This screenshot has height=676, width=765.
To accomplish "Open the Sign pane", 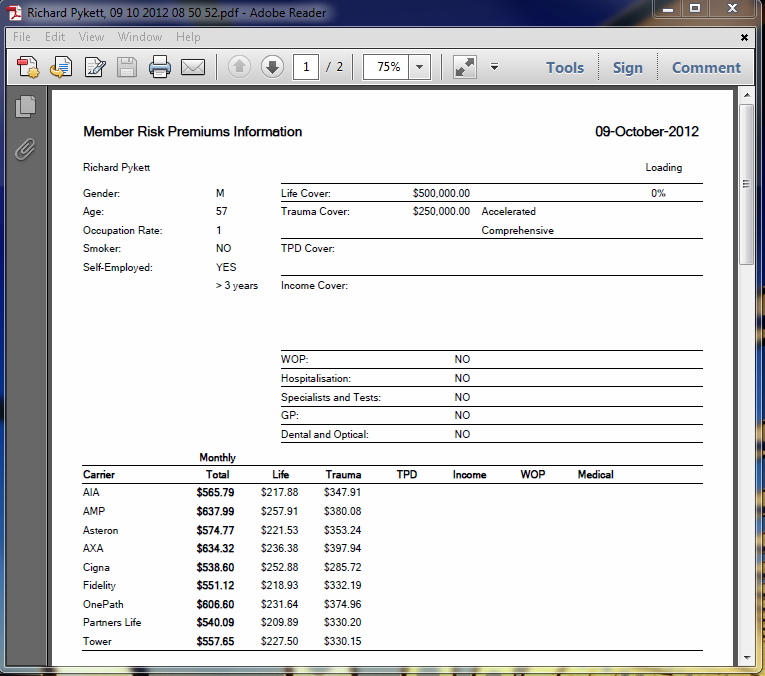I will click(x=627, y=67).
